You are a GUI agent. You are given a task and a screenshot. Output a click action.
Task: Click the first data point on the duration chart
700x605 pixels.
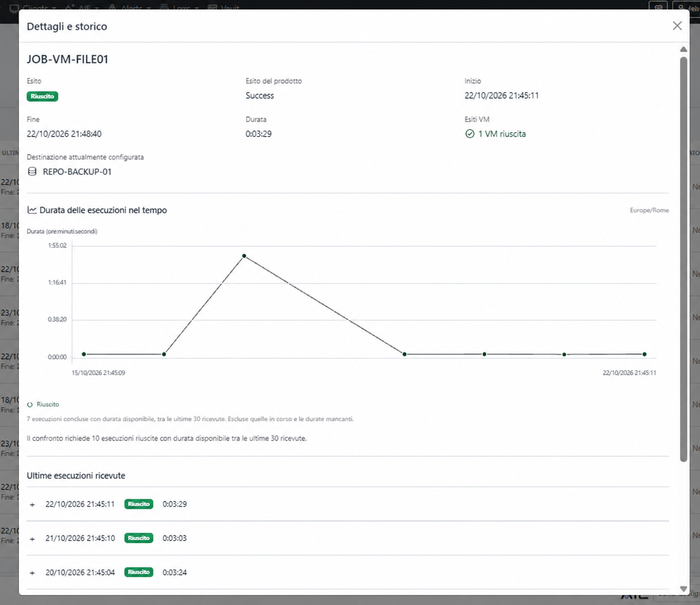(84, 354)
